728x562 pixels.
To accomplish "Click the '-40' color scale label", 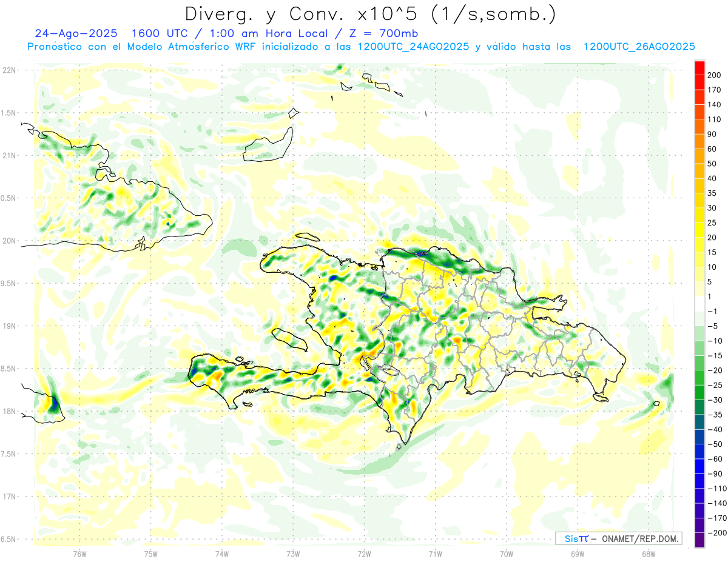I will pyautogui.click(x=715, y=429).
